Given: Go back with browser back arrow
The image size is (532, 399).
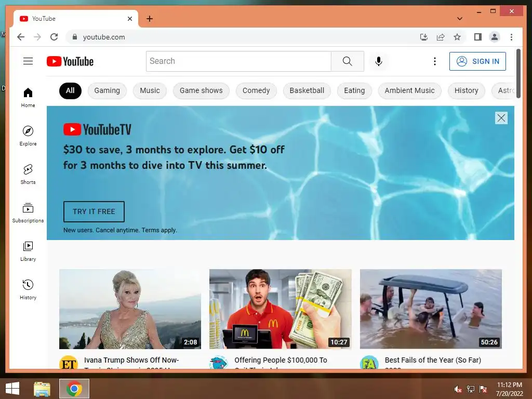Looking at the screenshot, I should point(21,37).
